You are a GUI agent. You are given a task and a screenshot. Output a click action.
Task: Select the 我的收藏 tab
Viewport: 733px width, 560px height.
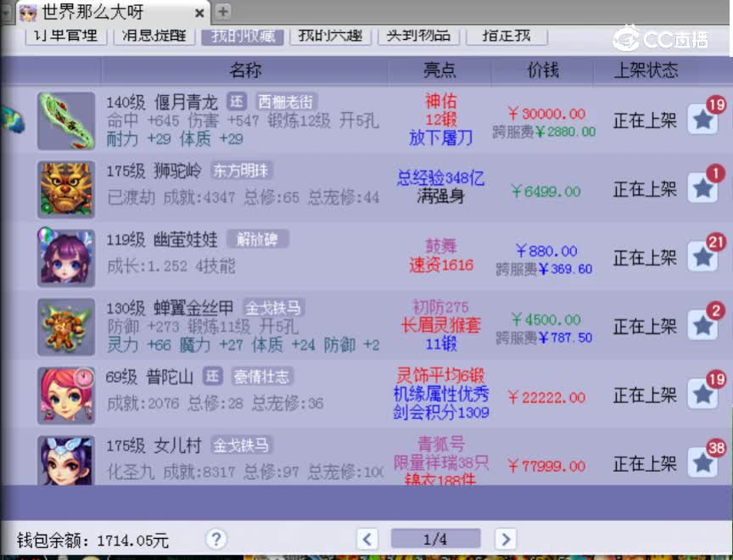243,36
